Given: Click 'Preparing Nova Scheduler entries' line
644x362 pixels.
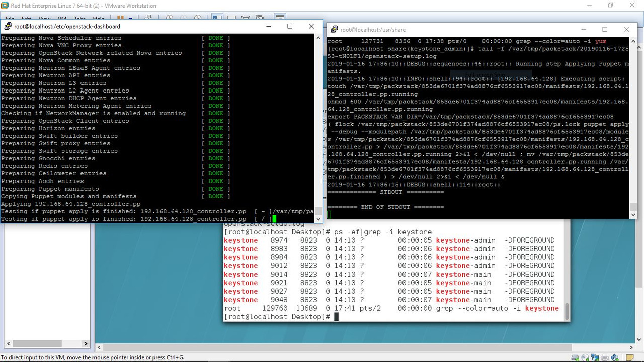Looking at the screenshot, I should (61, 38).
